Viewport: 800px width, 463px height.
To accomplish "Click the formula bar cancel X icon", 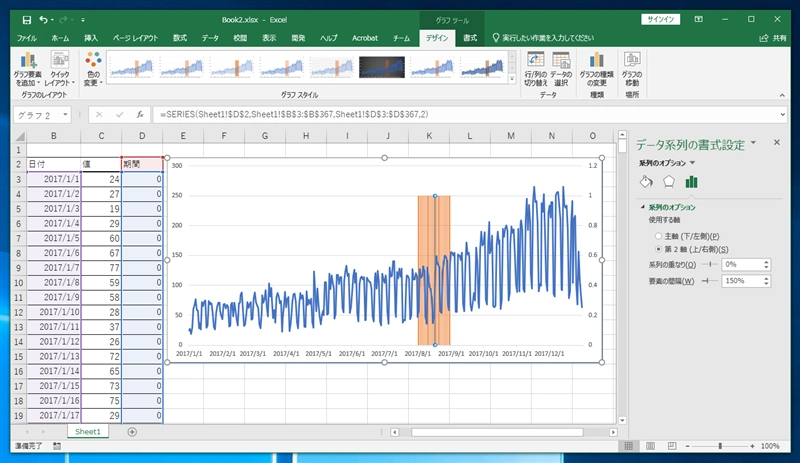I will tap(99, 115).
